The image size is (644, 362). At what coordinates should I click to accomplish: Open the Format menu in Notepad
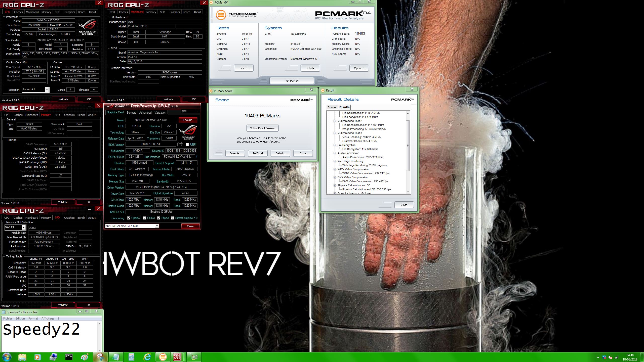point(33,318)
